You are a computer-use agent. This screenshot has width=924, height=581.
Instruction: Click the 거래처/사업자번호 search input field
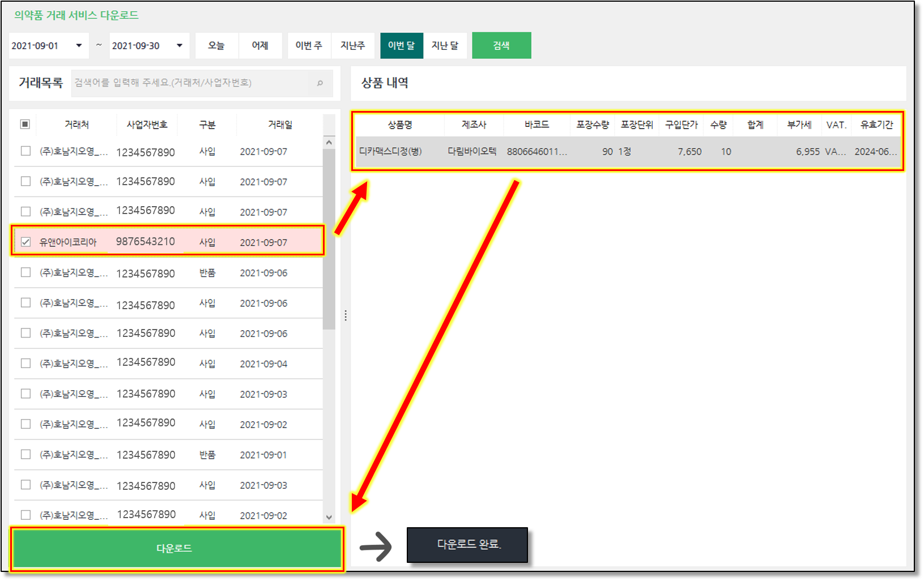tap(193, 83)
